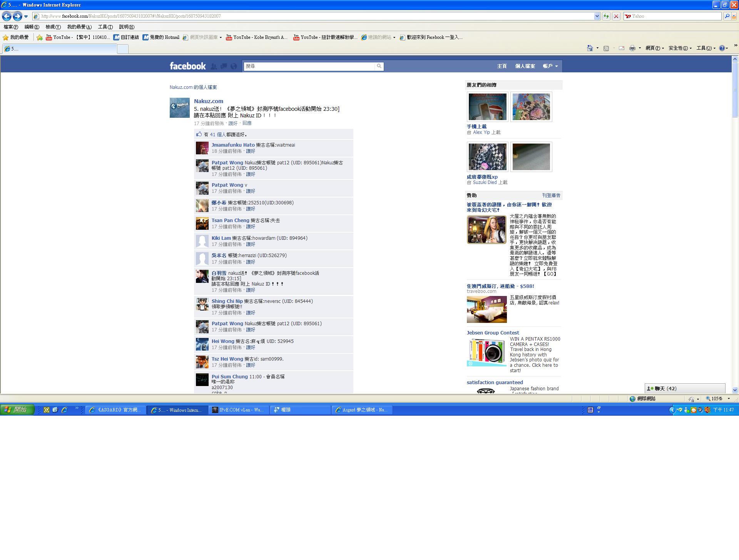Open Facebook messages icon

(224, 66)
